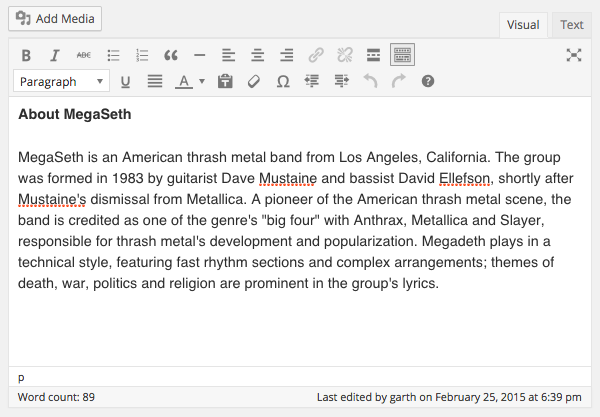The width and height of the screenshot is (600, 417).
Task: Align text right
Action: (x=287, y=55)
